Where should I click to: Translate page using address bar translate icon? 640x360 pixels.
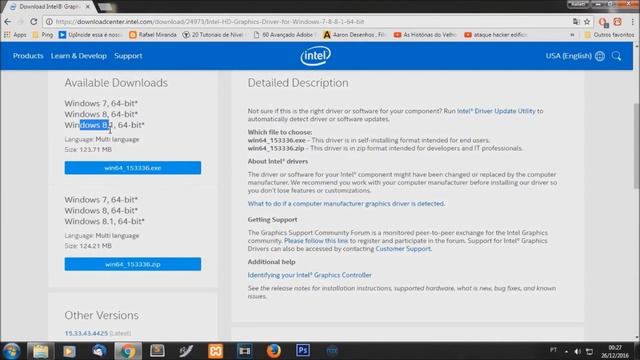tap(576, 22)
